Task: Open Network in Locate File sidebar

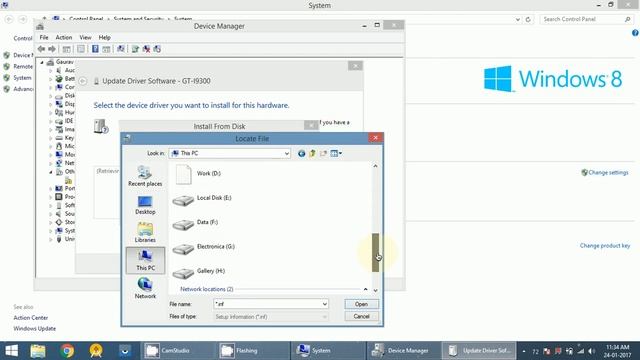Action: tap(145, 288)
